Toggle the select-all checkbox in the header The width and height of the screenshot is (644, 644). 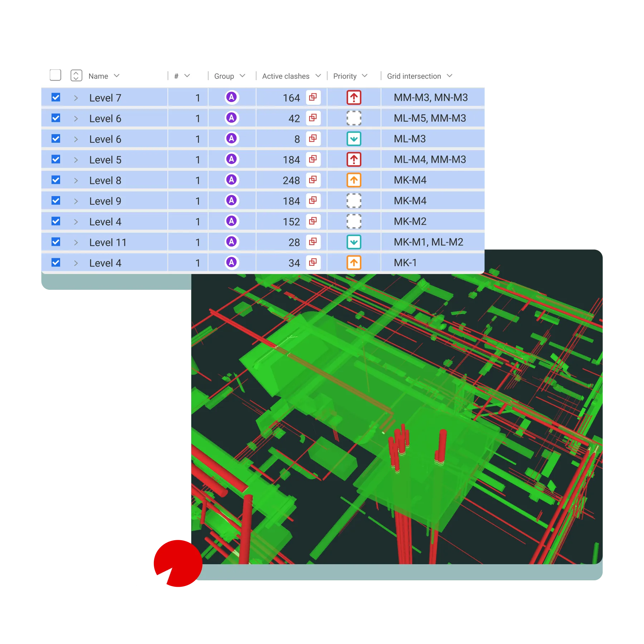[x=55, y=75]
